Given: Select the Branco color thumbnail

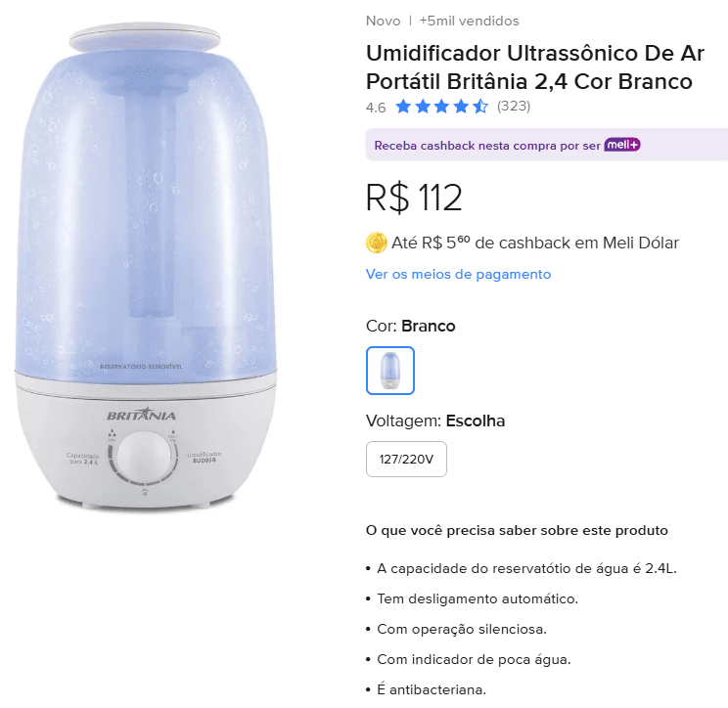Looking at the screenshot, I should point(390,371).
